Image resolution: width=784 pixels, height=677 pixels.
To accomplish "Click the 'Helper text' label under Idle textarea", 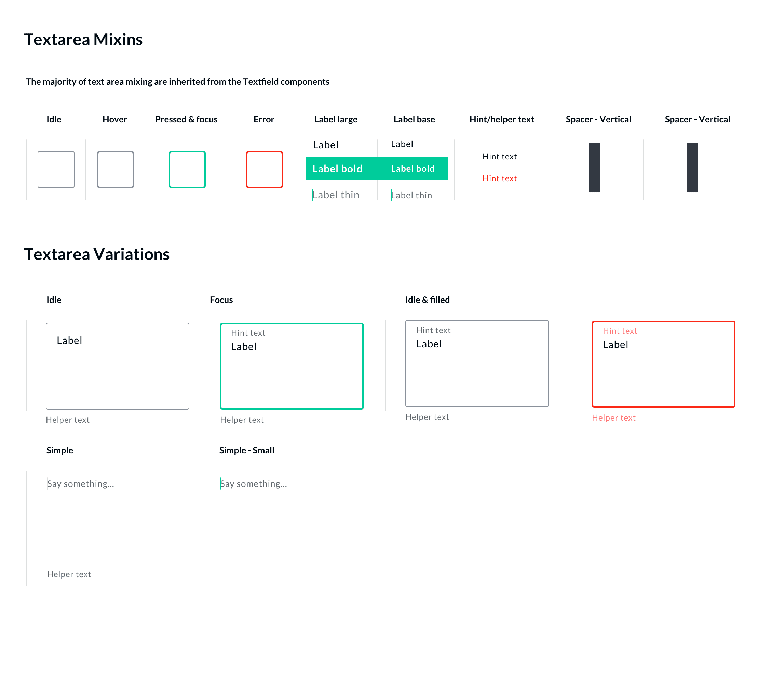I will click(x=68, y=420).
